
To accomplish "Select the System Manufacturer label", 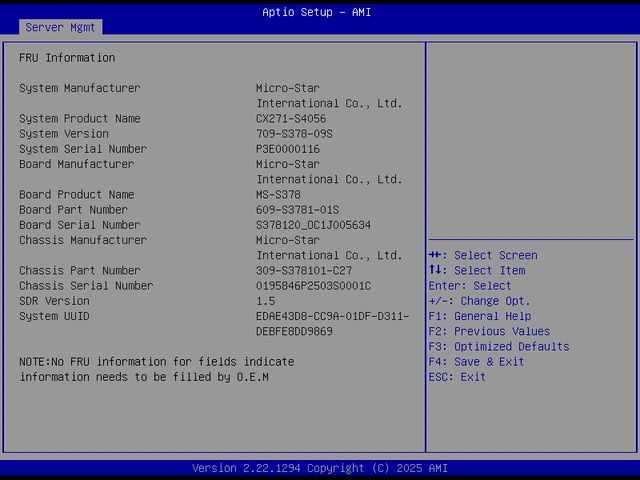I will pyautogui.click(x=80, y=88).
